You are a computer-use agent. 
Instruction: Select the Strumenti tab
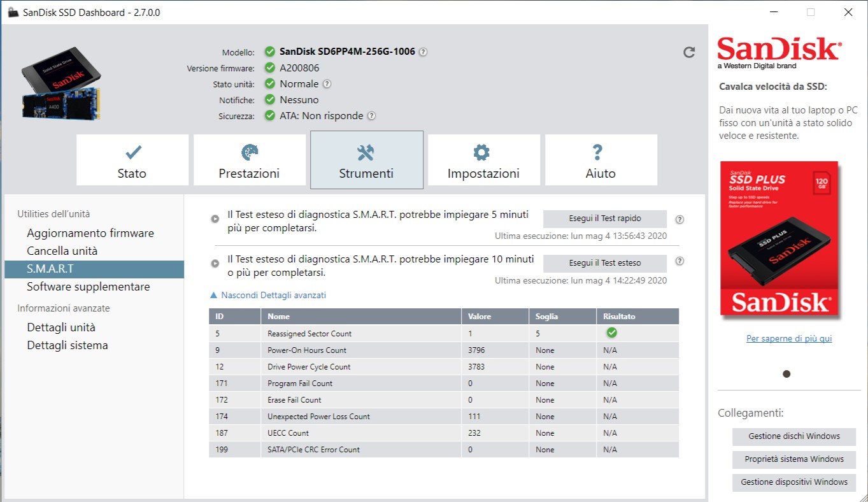367,160
